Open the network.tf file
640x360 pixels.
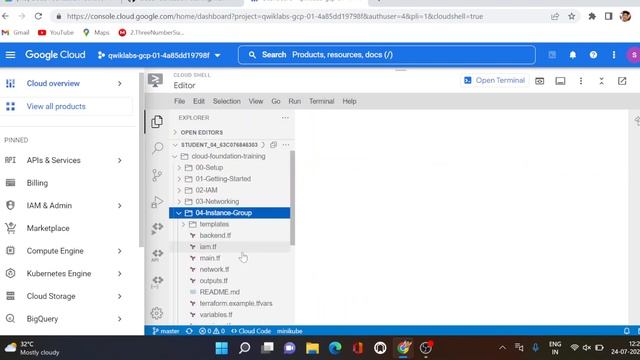point(214,269)
